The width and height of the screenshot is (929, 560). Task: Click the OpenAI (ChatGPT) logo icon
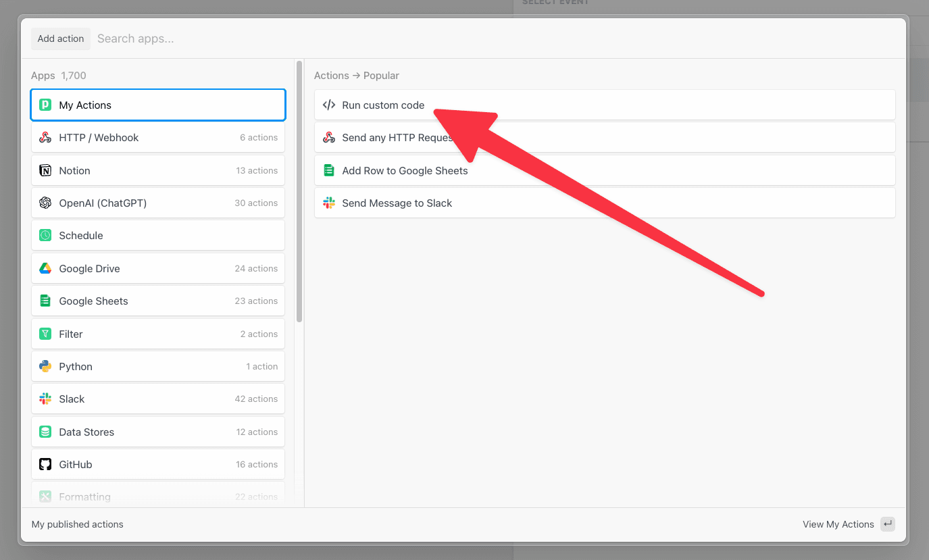(x=45, y=203)
